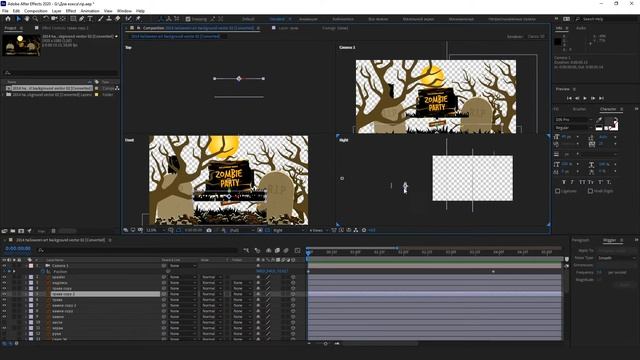
Task: Select the Rectangle shape tool
Action: 73,19
